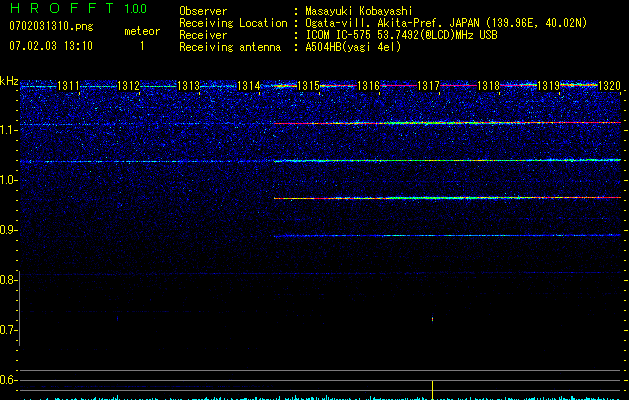Click the meteor echo dot near 0.72 kHz
Image resolution: width=629 pixels, height=400 pixels.
tap(432, 319)
